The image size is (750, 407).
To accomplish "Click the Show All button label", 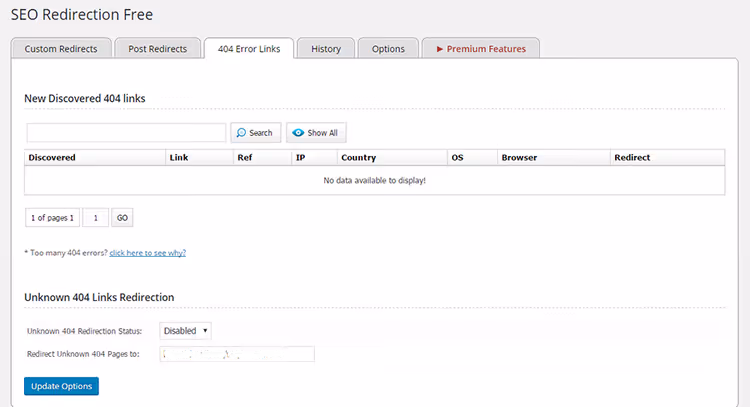I will pyautogui.click(x=322, y=133).
